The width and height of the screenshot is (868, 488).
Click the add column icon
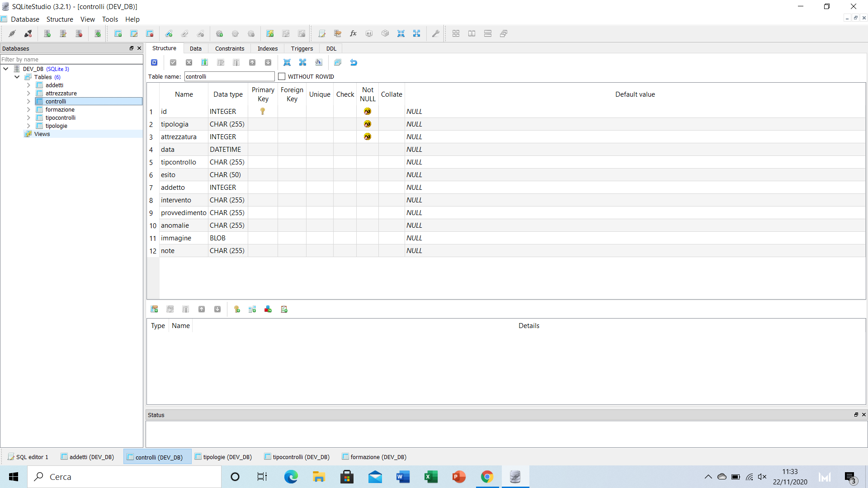tap(204, 62)
